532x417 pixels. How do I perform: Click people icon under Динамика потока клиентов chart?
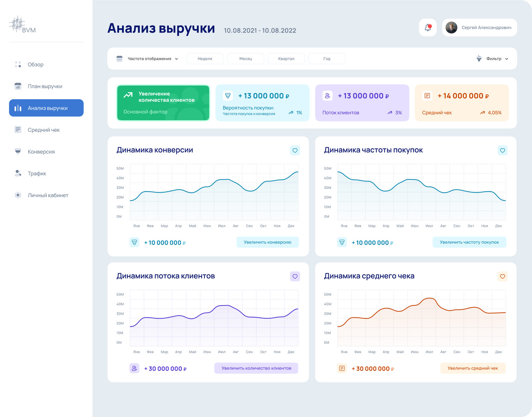134,368
